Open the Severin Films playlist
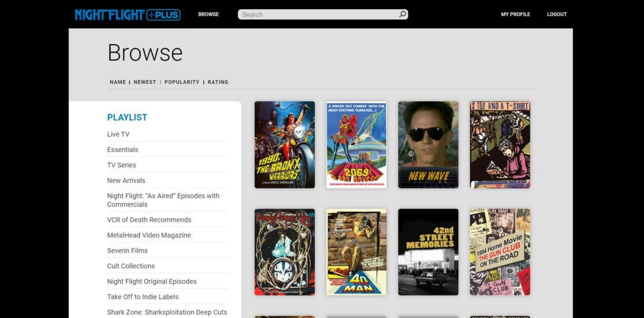 click(x=127, y=250)
